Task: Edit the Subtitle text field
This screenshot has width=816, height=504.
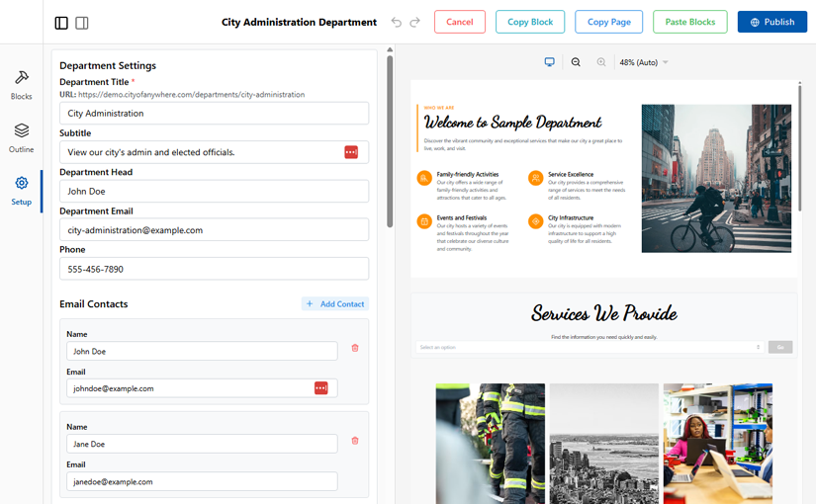Action: click(214, 152)
